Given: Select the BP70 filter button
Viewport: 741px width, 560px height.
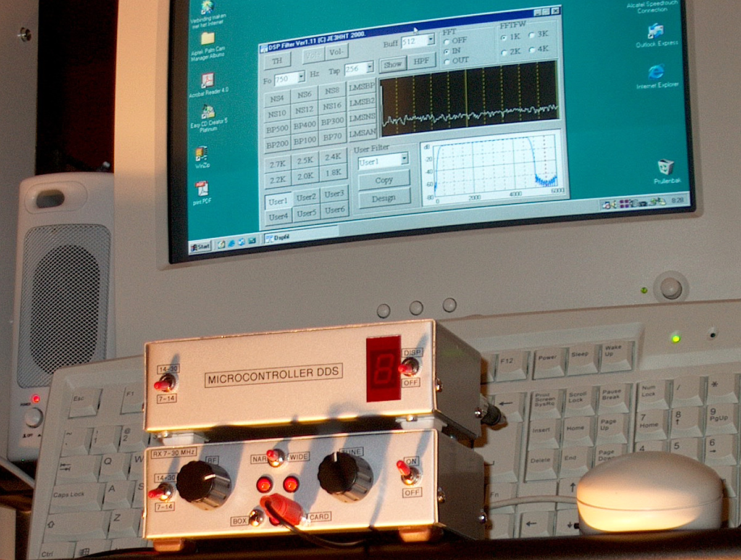Looking at the screenshot, I should [x=332, y=136].
